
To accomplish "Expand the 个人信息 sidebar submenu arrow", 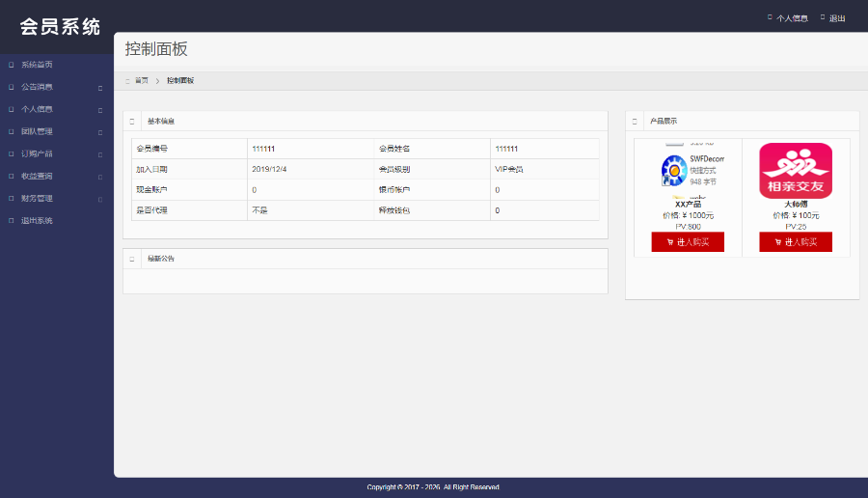I will point(100,110).
